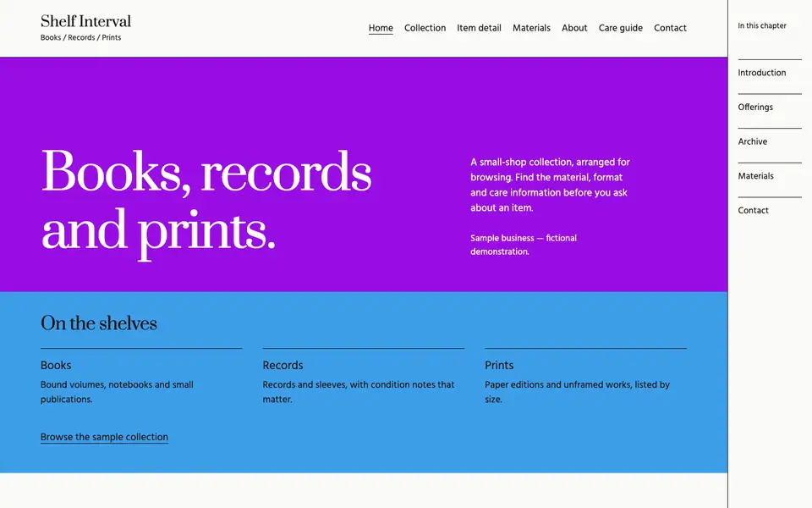The height and width of the screenshot is (508, 812).
Task: Select the Item detail nav link
Action: pyautogui.click(x=479, y=28)
